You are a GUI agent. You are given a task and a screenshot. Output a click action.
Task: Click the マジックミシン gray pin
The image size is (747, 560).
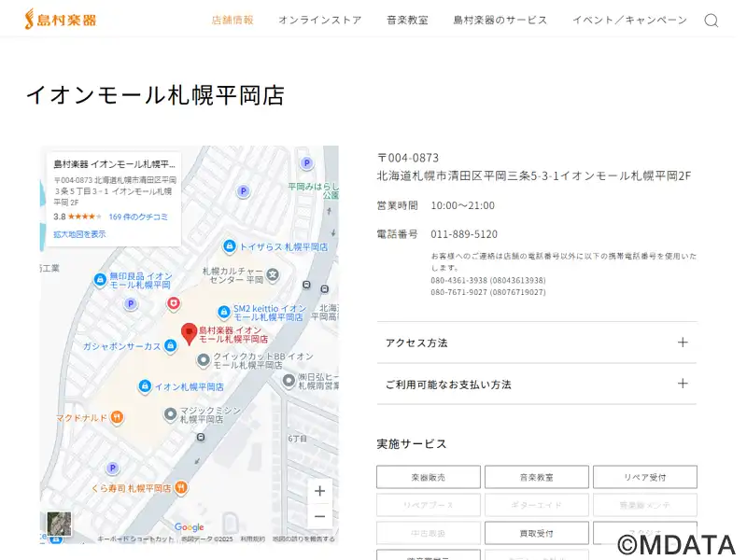pos(170,414)
